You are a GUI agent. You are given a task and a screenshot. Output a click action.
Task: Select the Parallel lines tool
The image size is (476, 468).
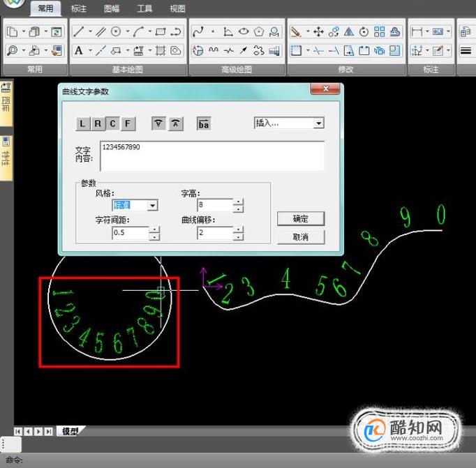(101, 31)
